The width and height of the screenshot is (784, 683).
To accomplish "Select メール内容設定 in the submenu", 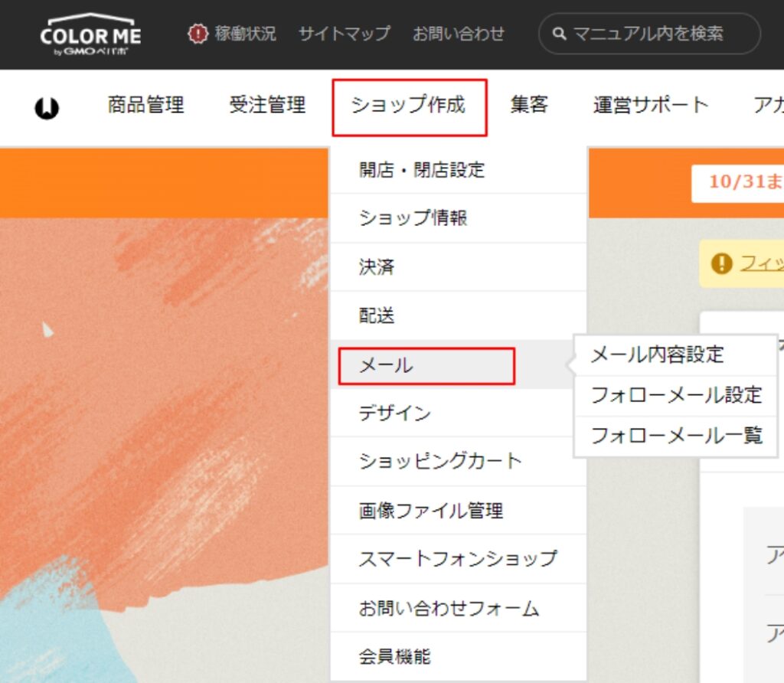I will point(657,355).
